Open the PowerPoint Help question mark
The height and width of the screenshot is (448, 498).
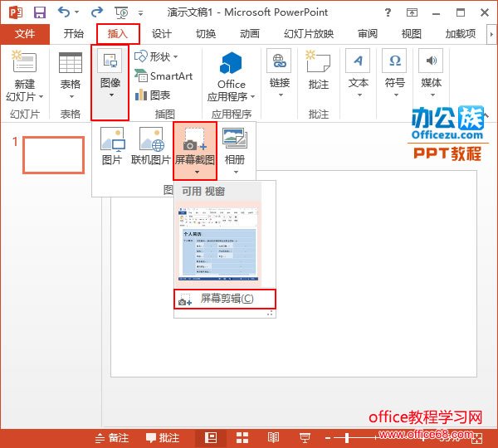[388, 12]
